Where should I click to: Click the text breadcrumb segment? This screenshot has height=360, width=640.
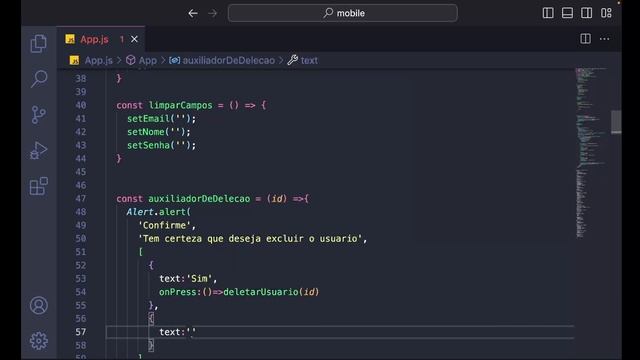[x=309, y=60]
